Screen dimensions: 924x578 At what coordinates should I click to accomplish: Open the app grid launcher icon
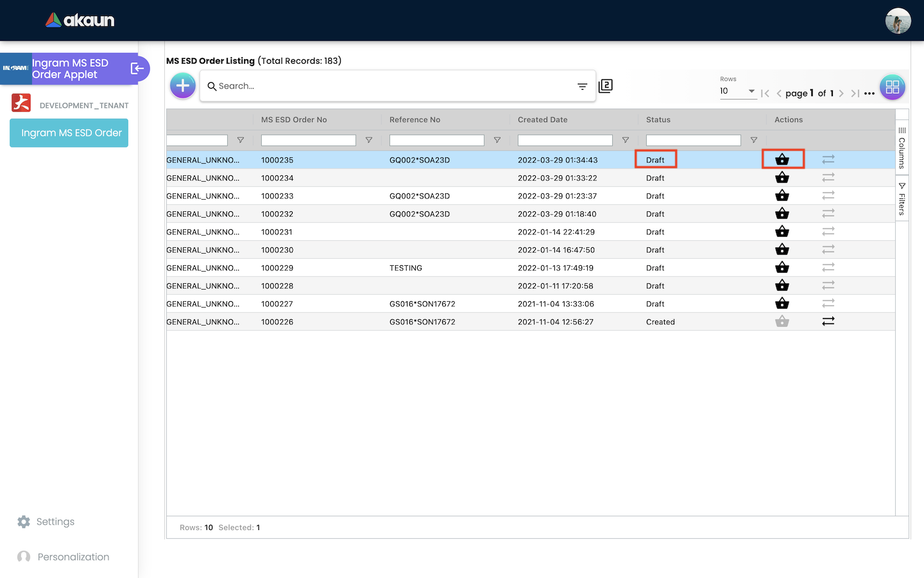(x=892, y=87)
